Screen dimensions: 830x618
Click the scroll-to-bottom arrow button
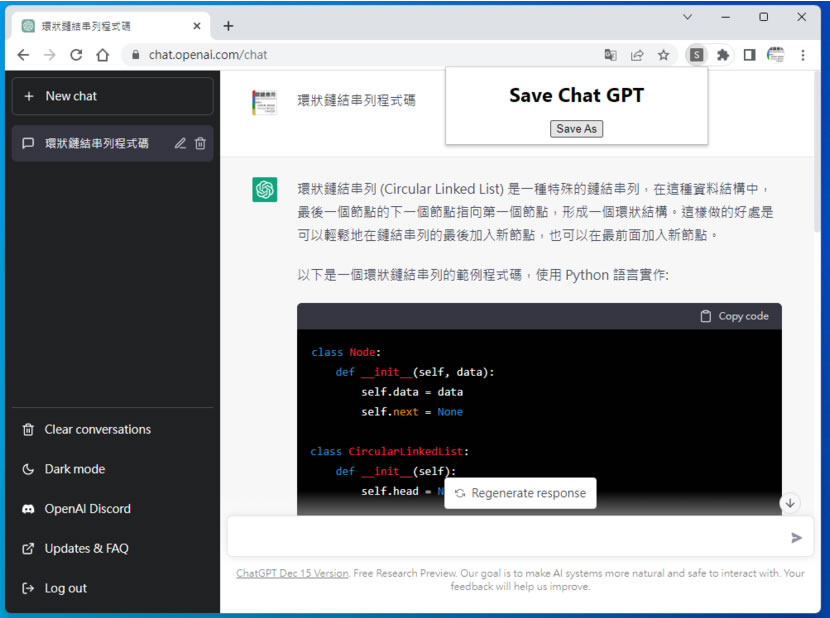(790, 503)
